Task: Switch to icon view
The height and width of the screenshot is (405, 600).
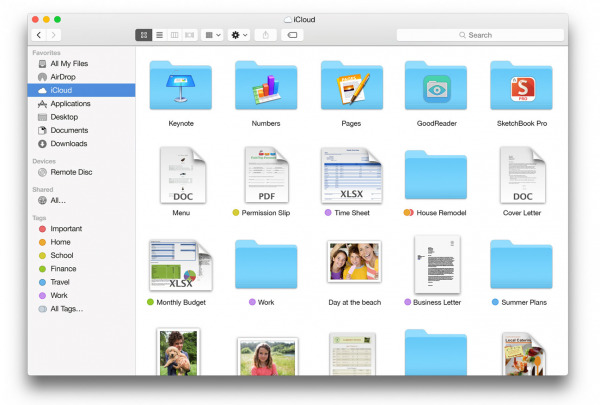Action: [x=143, y=35]
